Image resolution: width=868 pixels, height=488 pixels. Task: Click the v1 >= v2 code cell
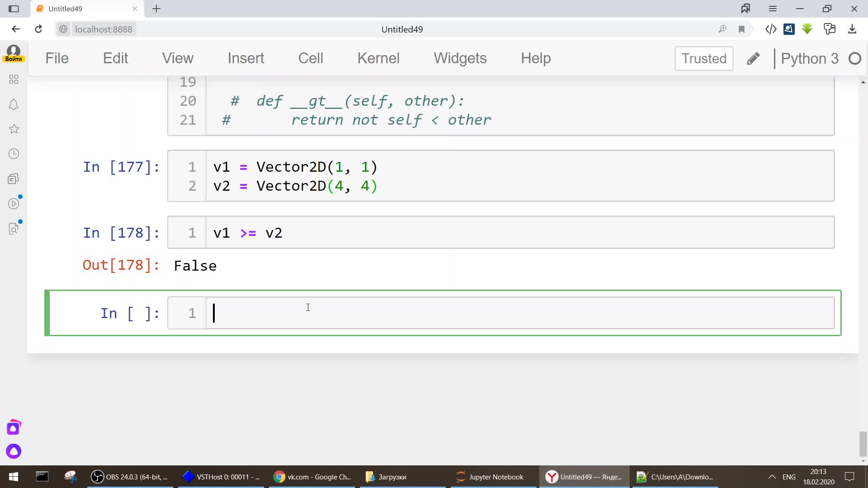click(x=520, y=233)
